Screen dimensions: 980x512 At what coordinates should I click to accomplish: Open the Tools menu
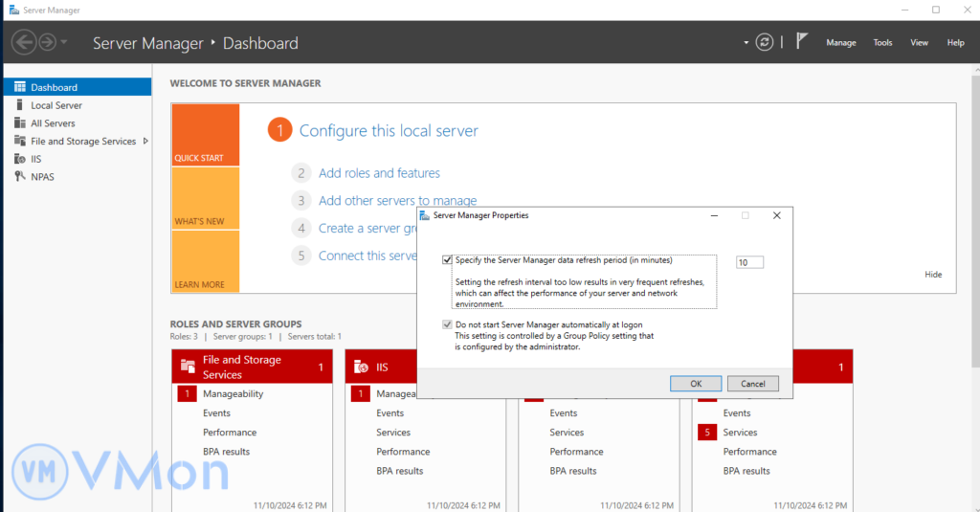[x=882, y=43]
